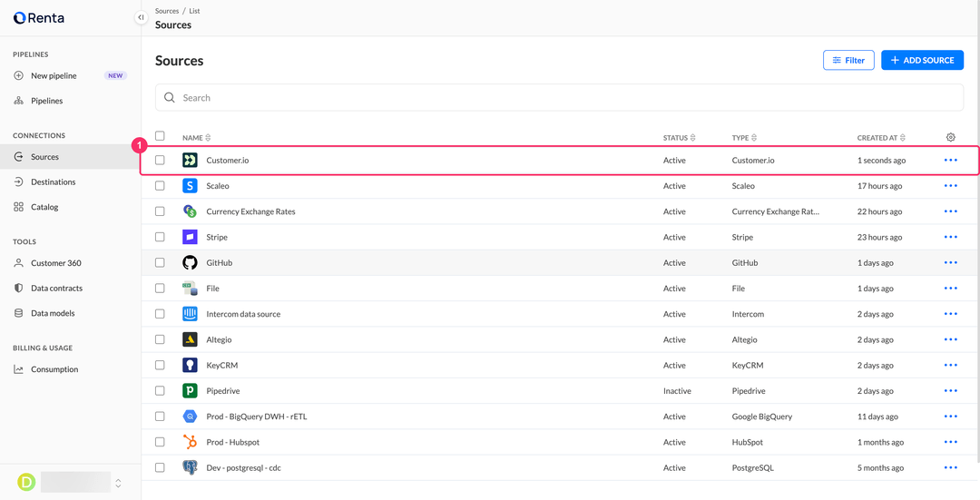The width and height of the screenshot is (980, 500).
Task: Click the HubSpot source logo icon
Action: (190, 442)
